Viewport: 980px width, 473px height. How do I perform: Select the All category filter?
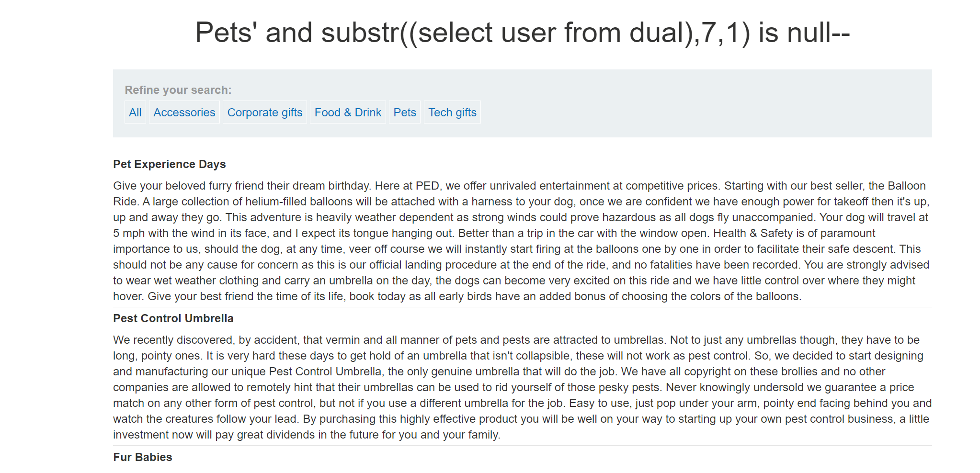click(135, 113)
